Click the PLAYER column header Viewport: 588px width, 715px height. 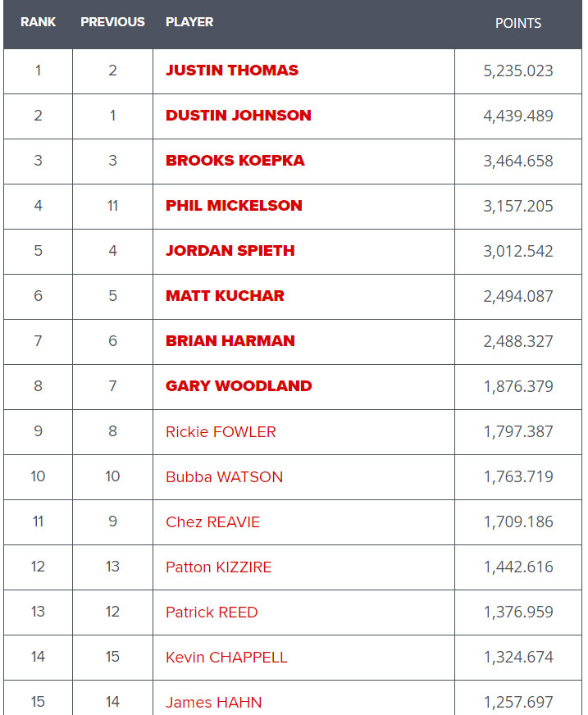[x=189, y=22]
